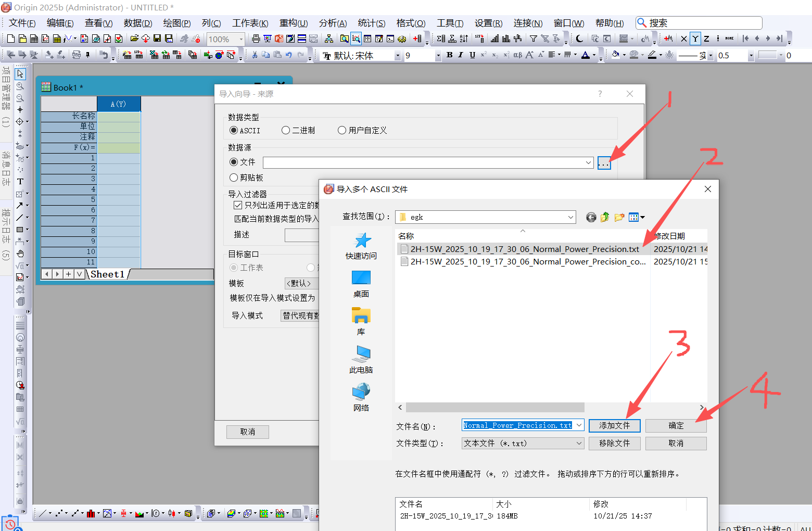Click the Bold formatting button
The width and height of the screenshot is (812, 531).
tap(450, 55)
